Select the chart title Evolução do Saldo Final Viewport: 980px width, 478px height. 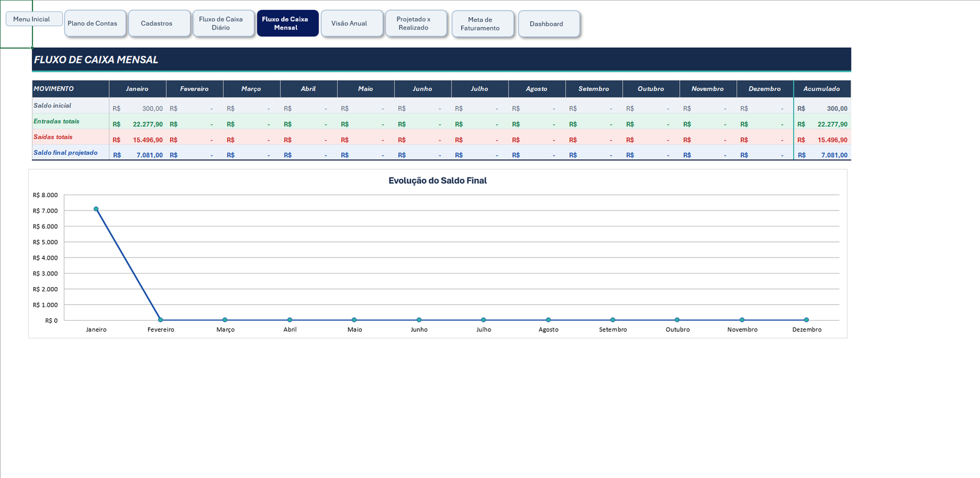click(x=438, y=181)
